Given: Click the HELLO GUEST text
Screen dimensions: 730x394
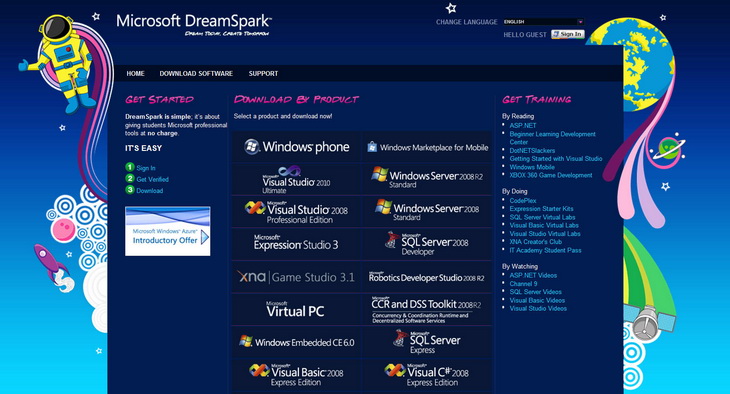Looking at the screenshot, I should (525, 34).
